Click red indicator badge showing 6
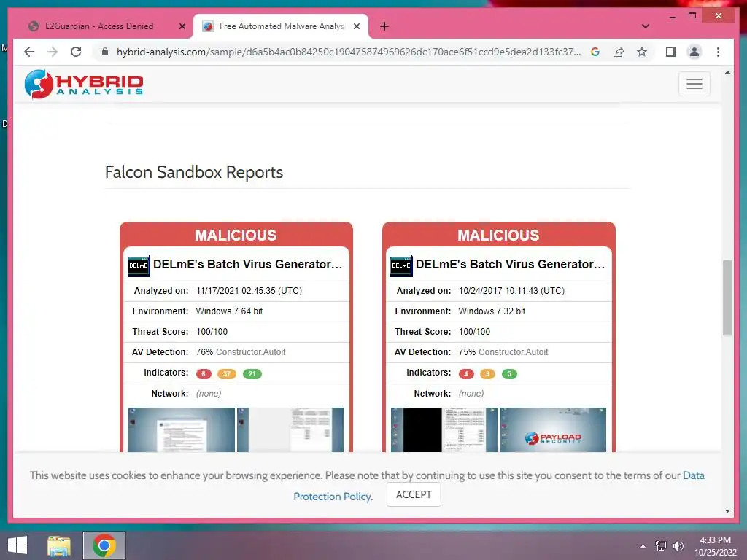747x560 pixels. 204,374
